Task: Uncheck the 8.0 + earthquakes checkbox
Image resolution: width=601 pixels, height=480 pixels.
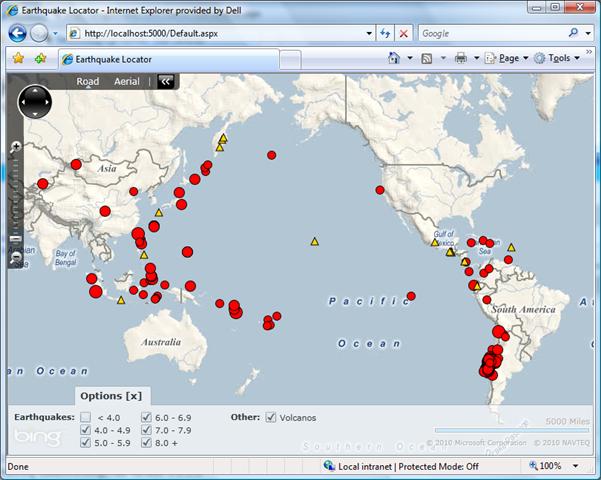Action: [146, 442]
